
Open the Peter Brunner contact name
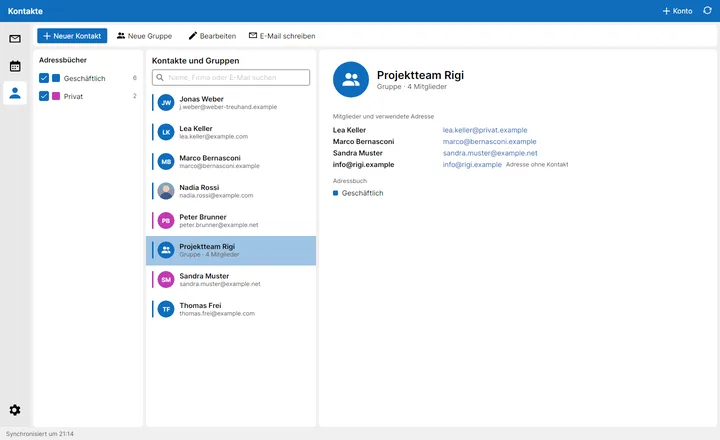coord(203,217)
